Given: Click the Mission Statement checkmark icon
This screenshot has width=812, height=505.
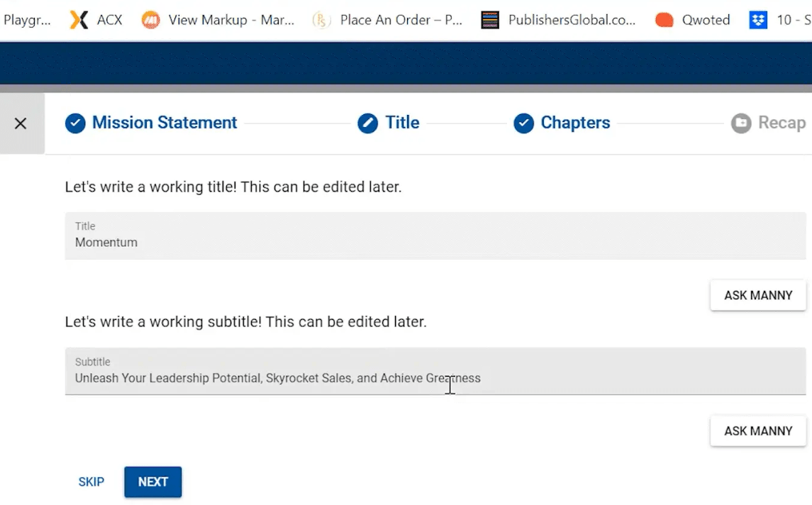Looking at the screenshot, I should coord(75,123).
